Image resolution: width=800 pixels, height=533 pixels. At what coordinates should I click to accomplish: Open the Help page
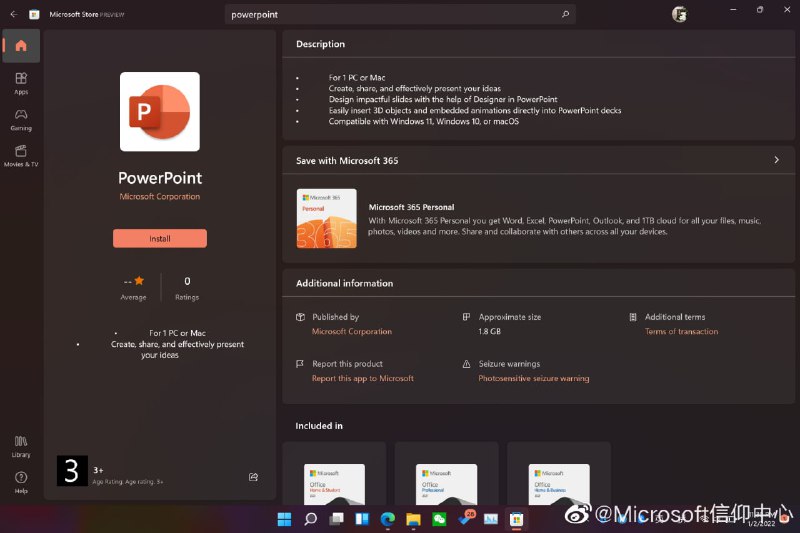coord(21,483)
